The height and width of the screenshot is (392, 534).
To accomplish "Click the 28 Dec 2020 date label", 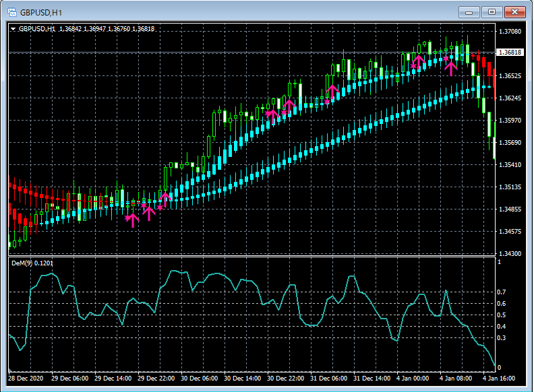I will [26, 379].
